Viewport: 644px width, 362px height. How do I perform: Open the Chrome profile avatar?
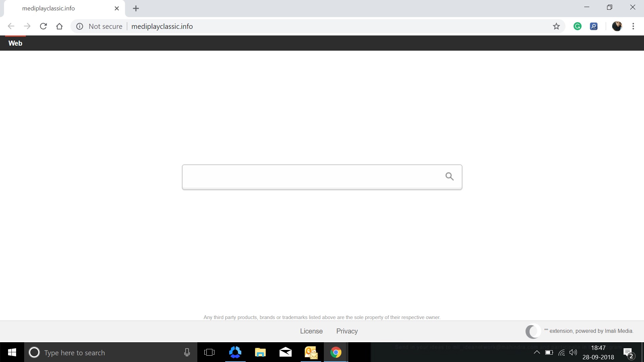pos(617,26)
